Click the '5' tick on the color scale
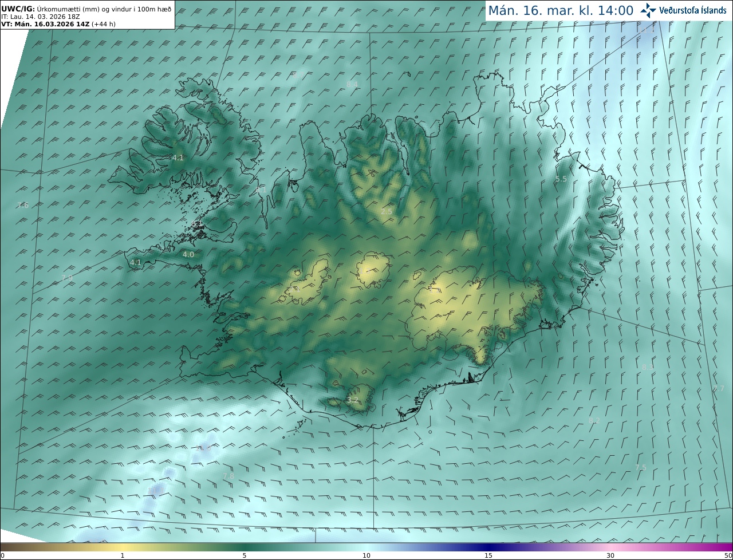 click(245, 555)
